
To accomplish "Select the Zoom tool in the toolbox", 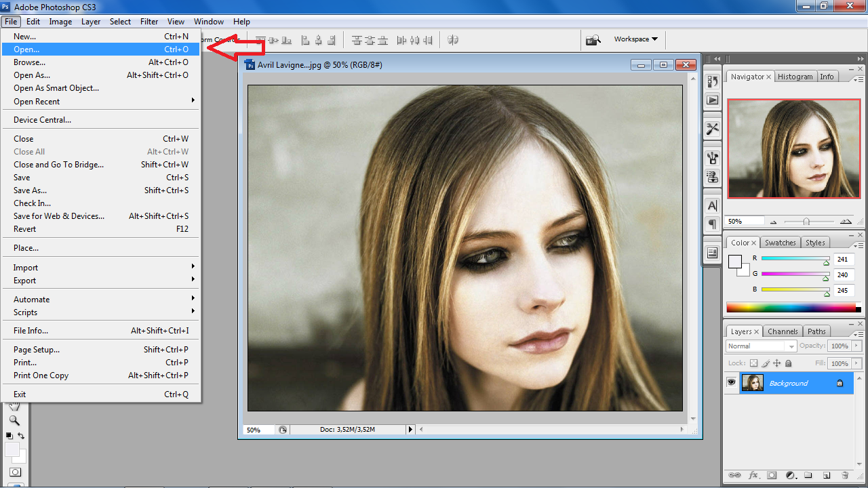I will coord(14,421).
